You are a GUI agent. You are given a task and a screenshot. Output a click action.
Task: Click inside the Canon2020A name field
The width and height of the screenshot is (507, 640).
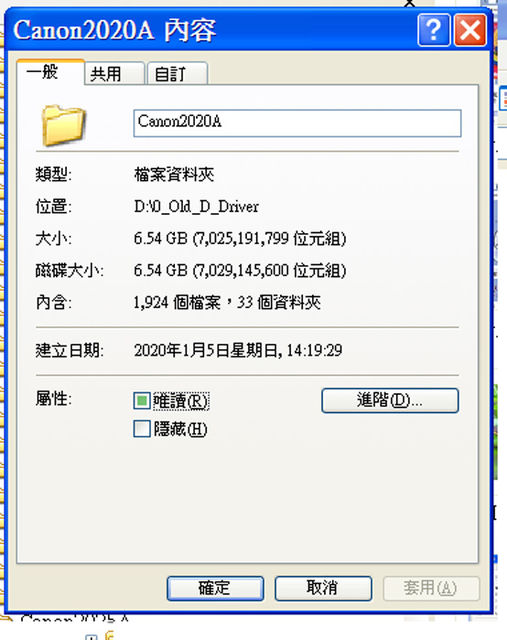297,123
